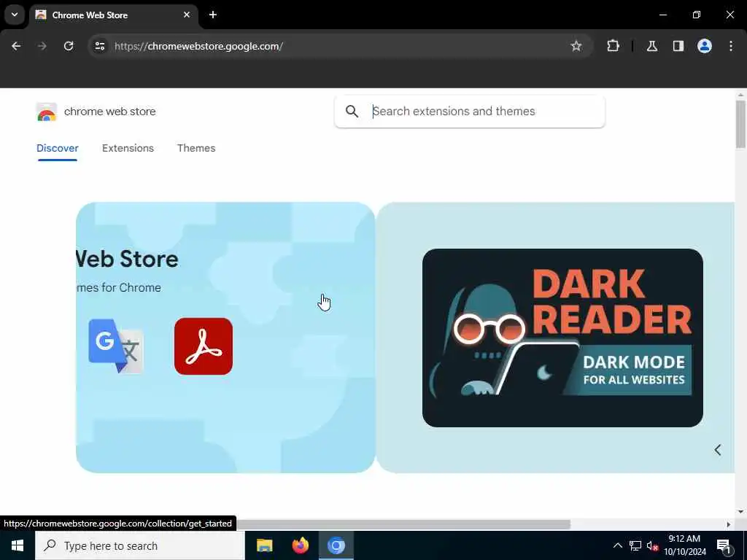Close the Chrome Web Store tab

click(x=187, y=15)
